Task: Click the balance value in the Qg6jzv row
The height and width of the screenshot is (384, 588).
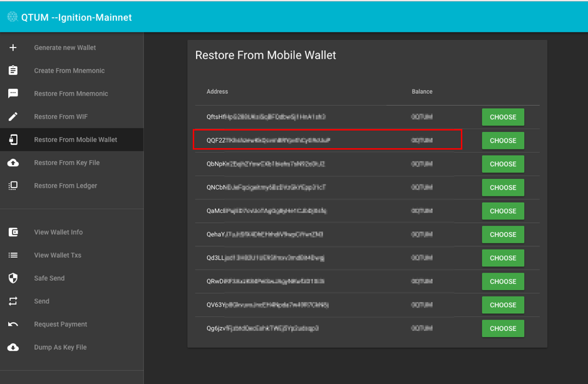Action: pos(422,328)
